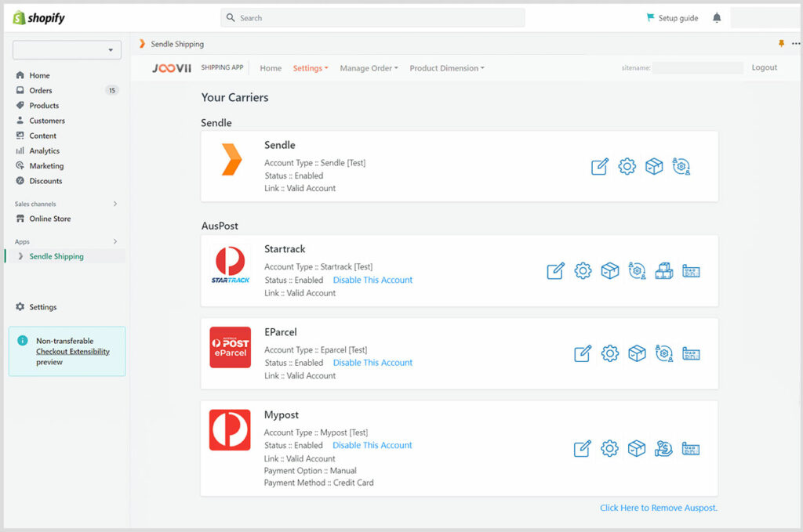Click the Startrack manifest board icon

tap(692, 271)
